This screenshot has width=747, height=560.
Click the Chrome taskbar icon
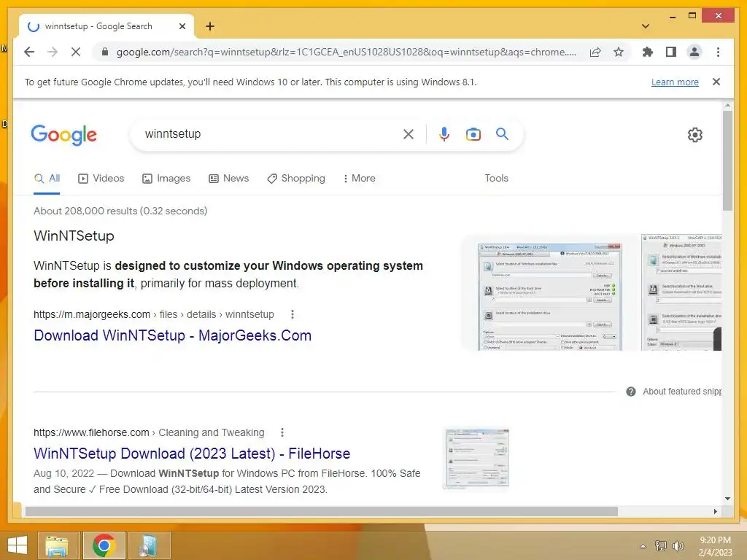[104, 545]
